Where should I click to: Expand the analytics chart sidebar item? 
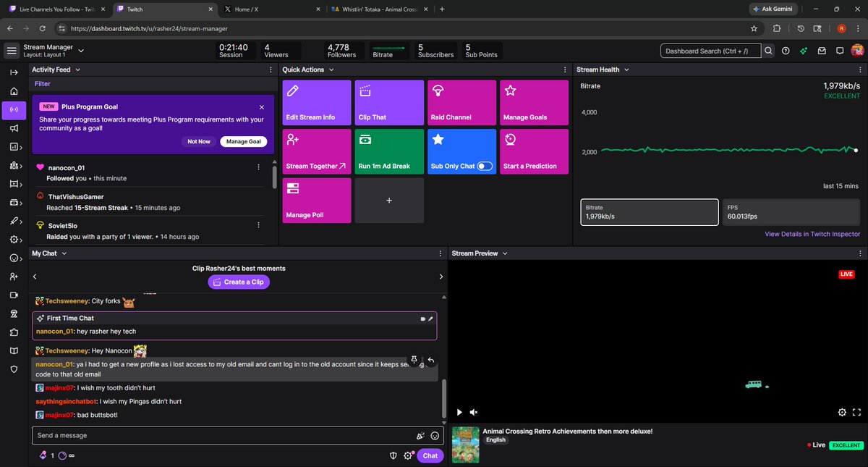16,147
